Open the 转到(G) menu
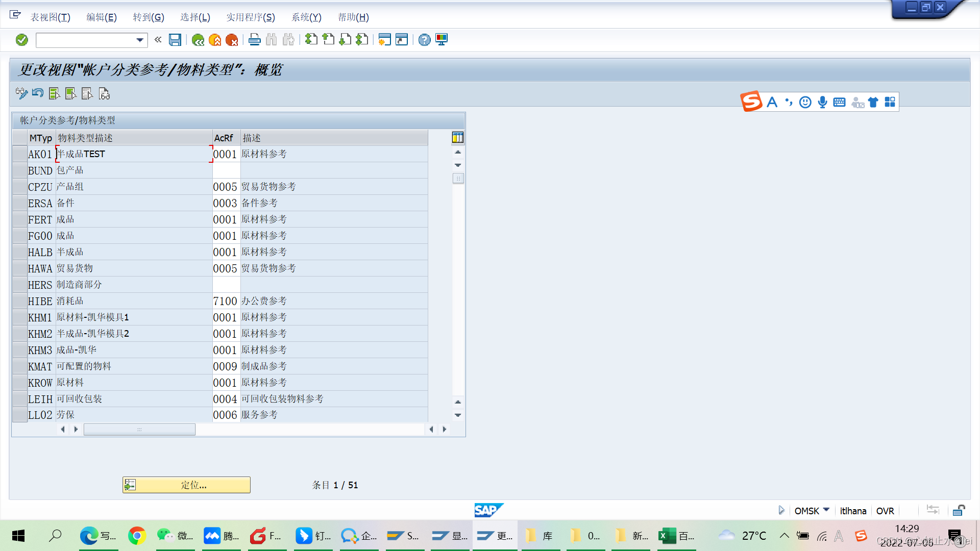Viewport: 980px width, 551px height. (148, 17)
